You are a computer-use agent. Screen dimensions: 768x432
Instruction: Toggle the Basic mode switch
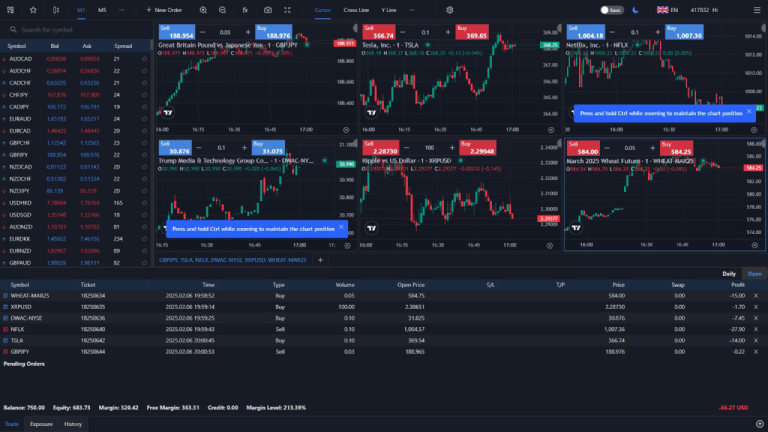pos(612,10)
